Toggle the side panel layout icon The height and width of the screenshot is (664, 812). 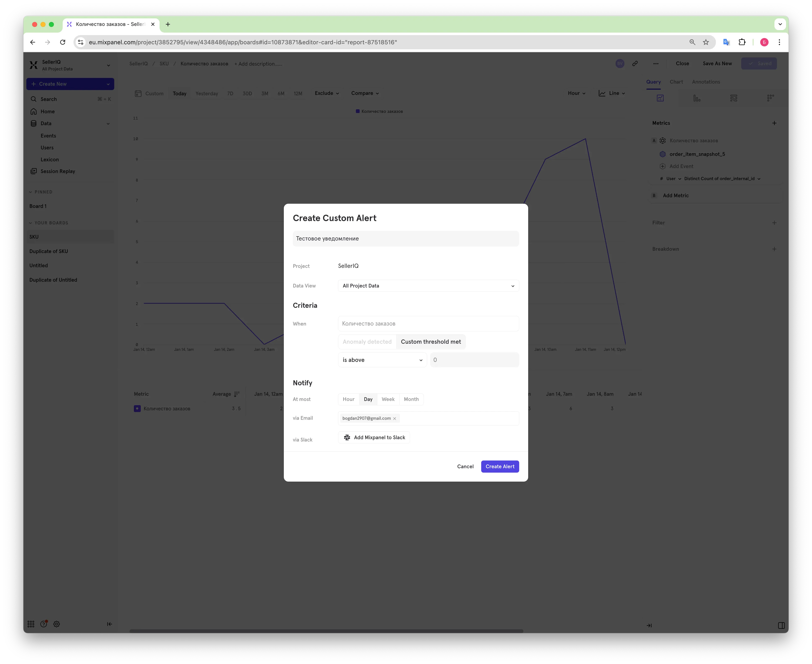[x=781, y=625]
